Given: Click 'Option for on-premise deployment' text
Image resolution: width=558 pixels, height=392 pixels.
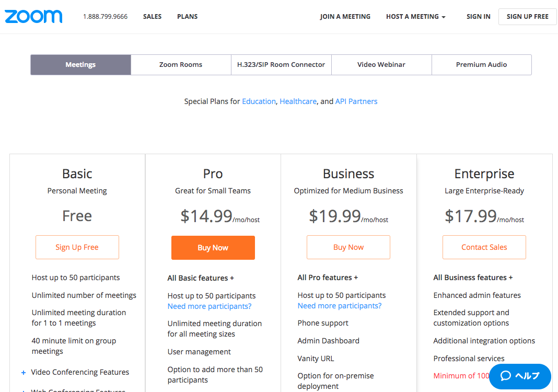Looking at the screenshot, I should pos(335,381).
